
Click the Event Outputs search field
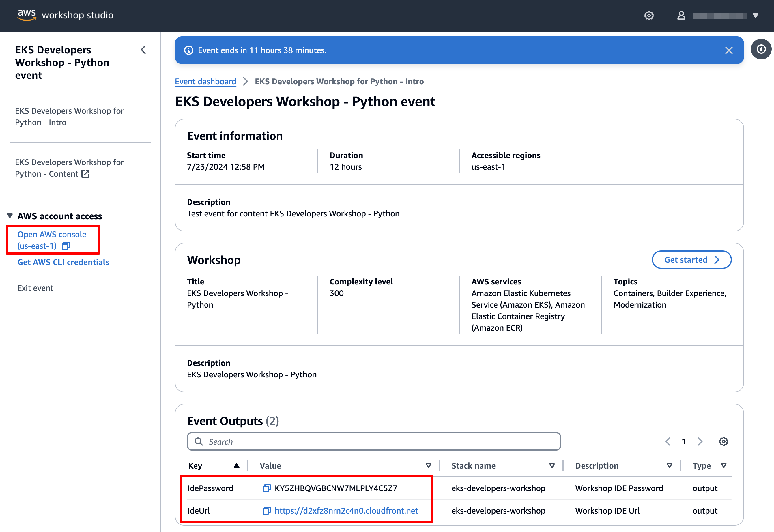click(374, 441)
